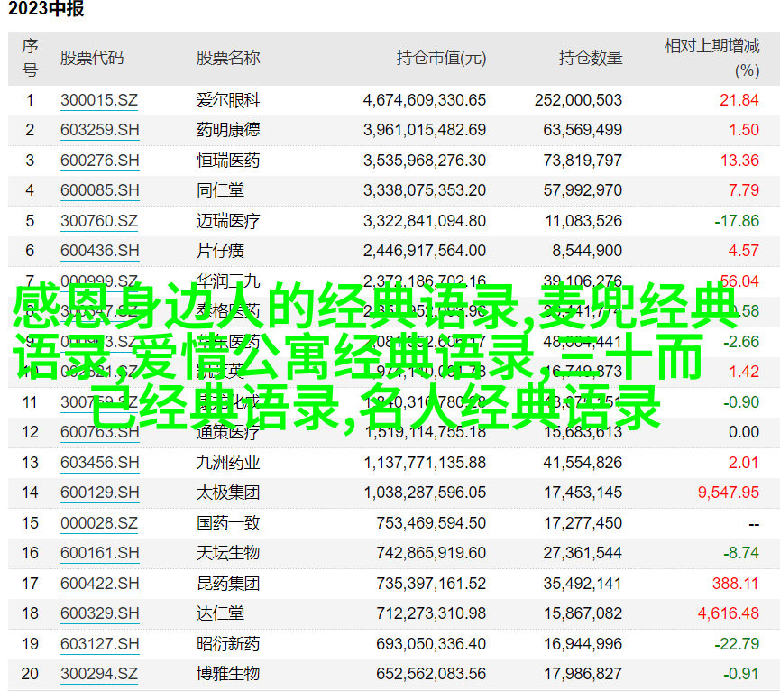Click the stock name 九洲药业
Viewport: 780px width, 700px height.
coord(228,463)
